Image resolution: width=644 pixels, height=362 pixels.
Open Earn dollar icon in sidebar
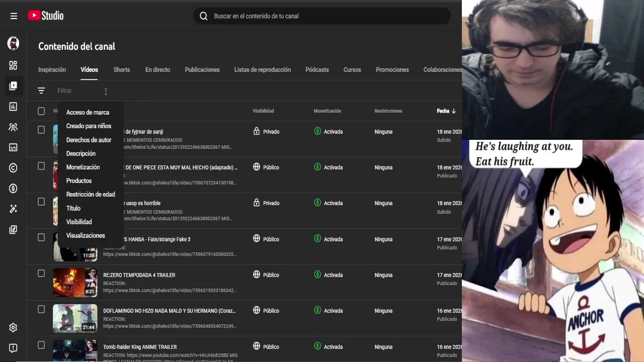[13, 189]
